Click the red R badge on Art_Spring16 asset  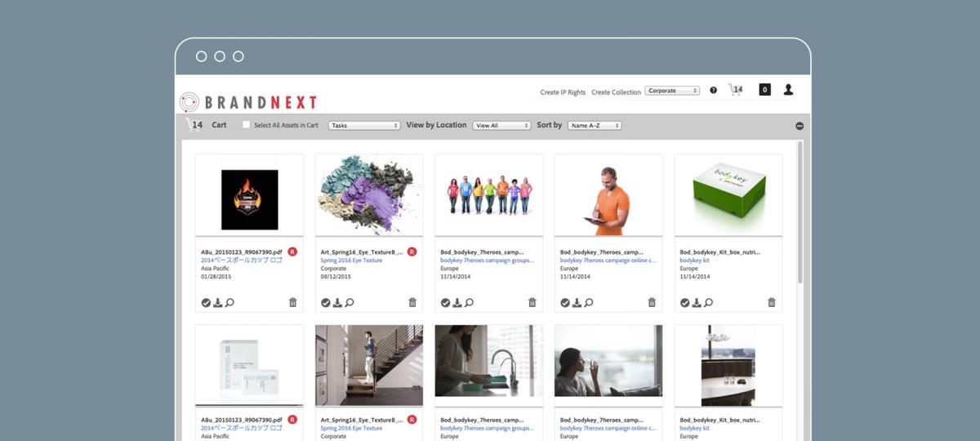(x=412, y=252)
